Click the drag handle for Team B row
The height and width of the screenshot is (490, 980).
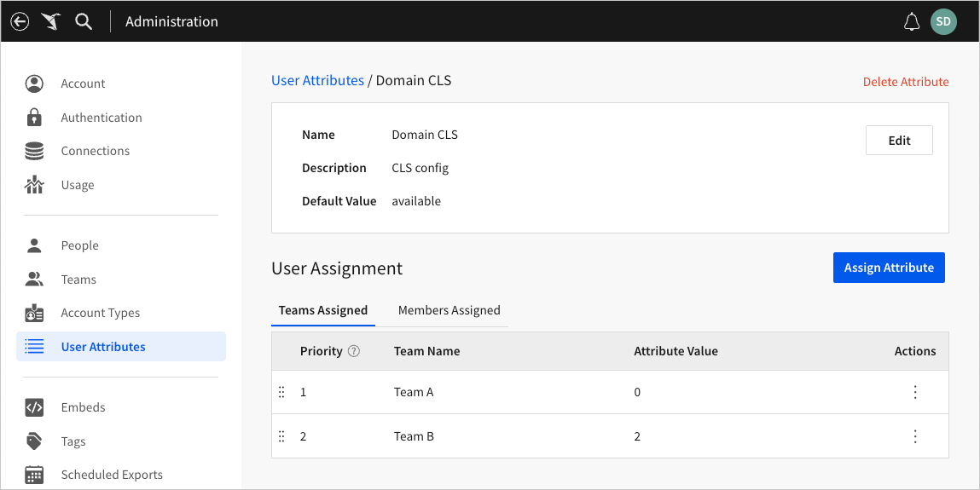tap(281, 436)
